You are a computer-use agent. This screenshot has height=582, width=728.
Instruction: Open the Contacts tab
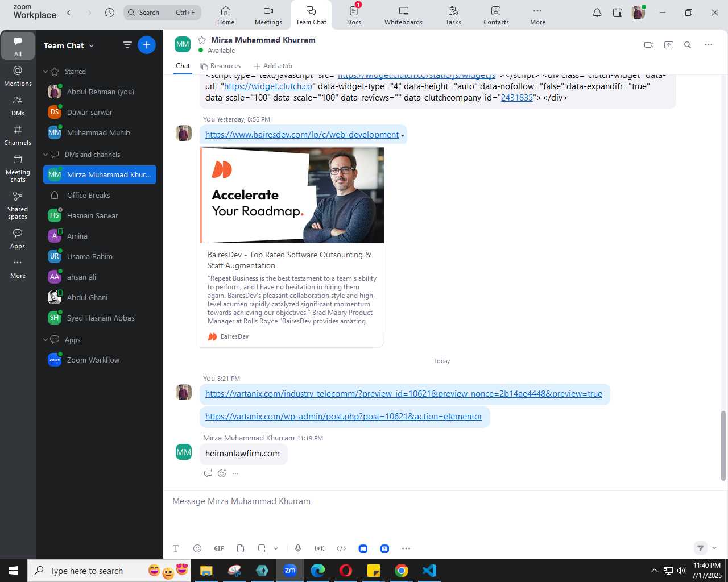(496, 15)
